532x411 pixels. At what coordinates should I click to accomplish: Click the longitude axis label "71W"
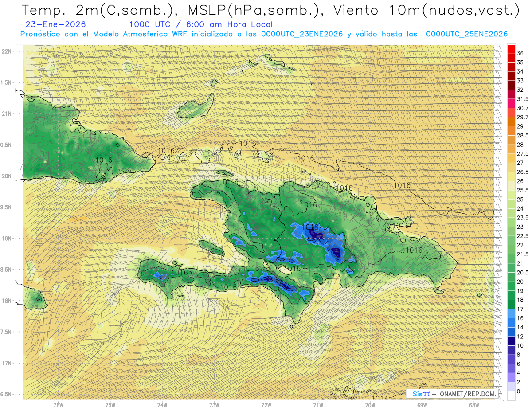[x=318, y=405]
